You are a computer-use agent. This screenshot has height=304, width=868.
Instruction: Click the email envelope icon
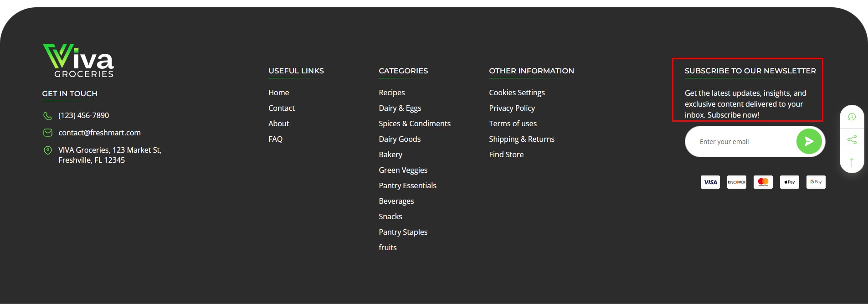47,133
